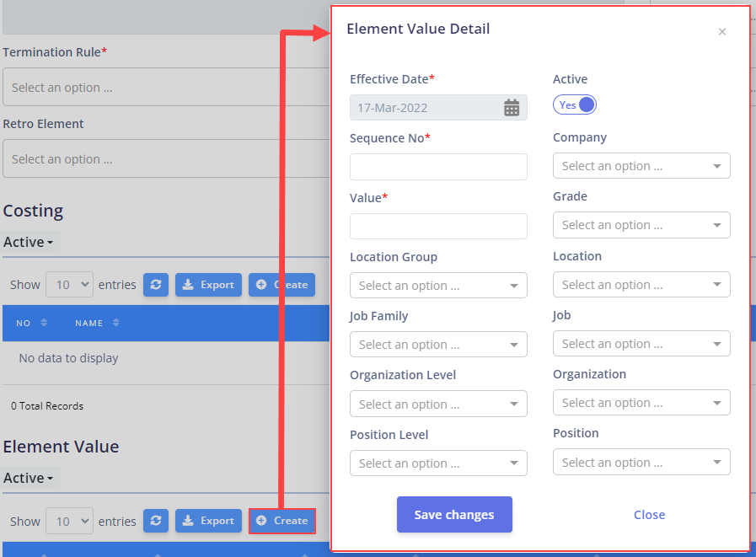Export the Element Value table
756x557 pixels.
208,521
